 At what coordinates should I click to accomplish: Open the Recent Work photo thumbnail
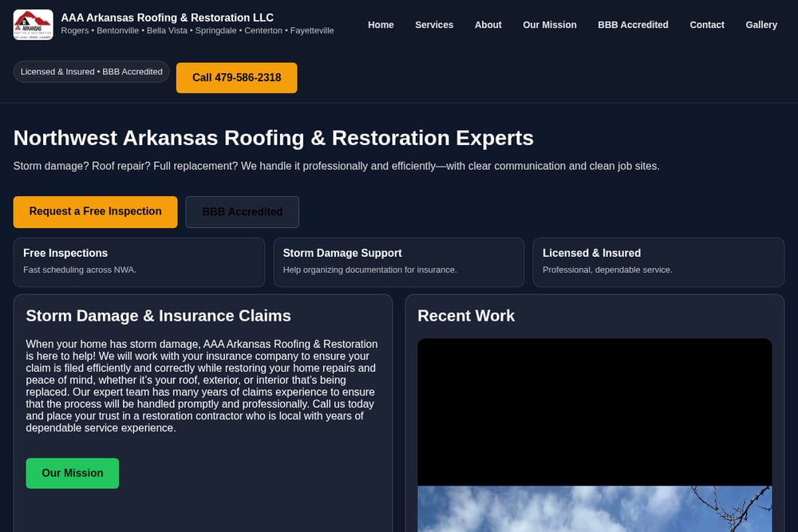pyautogui.click(x=595, y=435)
